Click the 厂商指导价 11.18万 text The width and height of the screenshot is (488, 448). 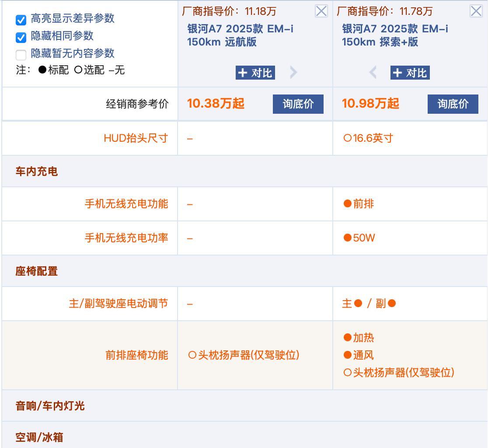pyautogui.click(x=229, y=11)
